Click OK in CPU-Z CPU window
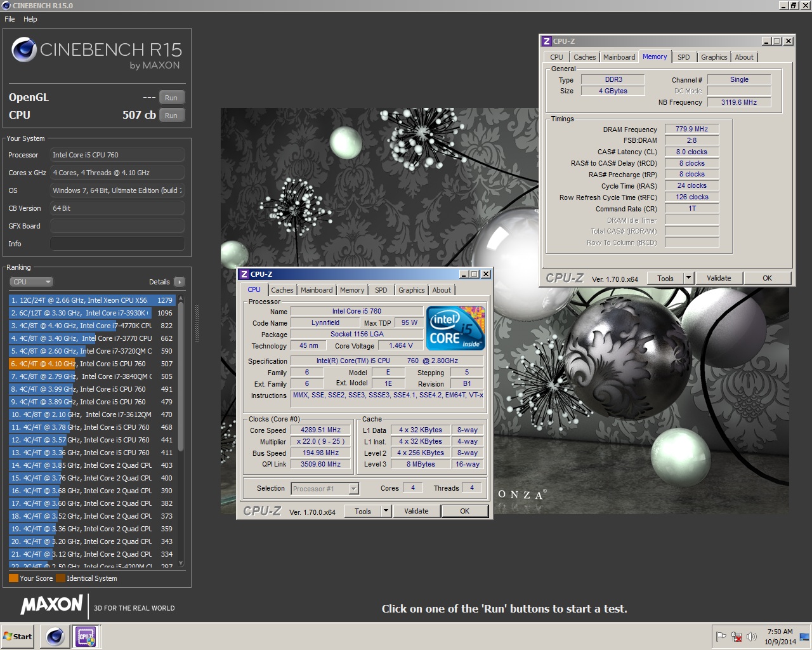This screenshot has width=812, height=650. pyautogui.click(x=465, y=511)
